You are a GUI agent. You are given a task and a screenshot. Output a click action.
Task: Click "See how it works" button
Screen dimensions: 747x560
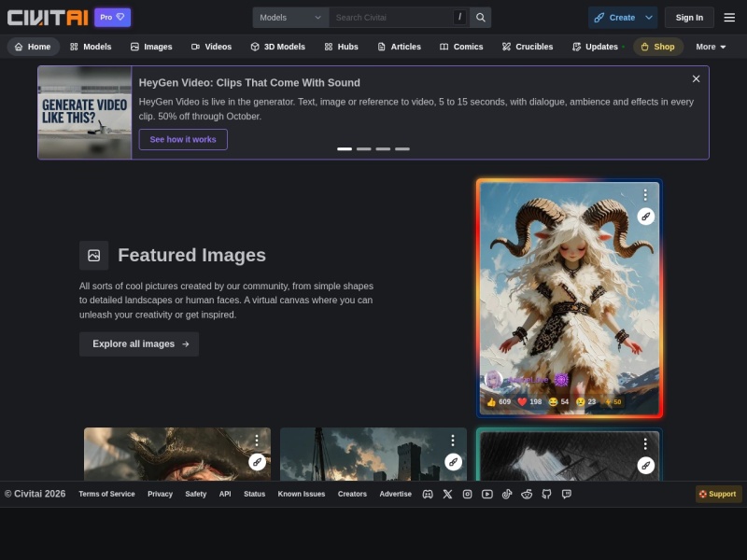[183, 139]
